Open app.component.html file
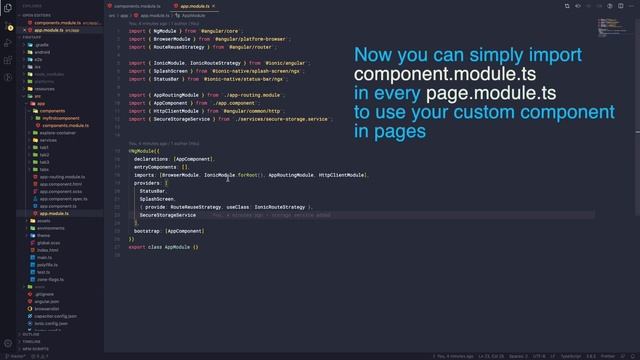Screen dimensions: 640x360 [x=60, y=184]
